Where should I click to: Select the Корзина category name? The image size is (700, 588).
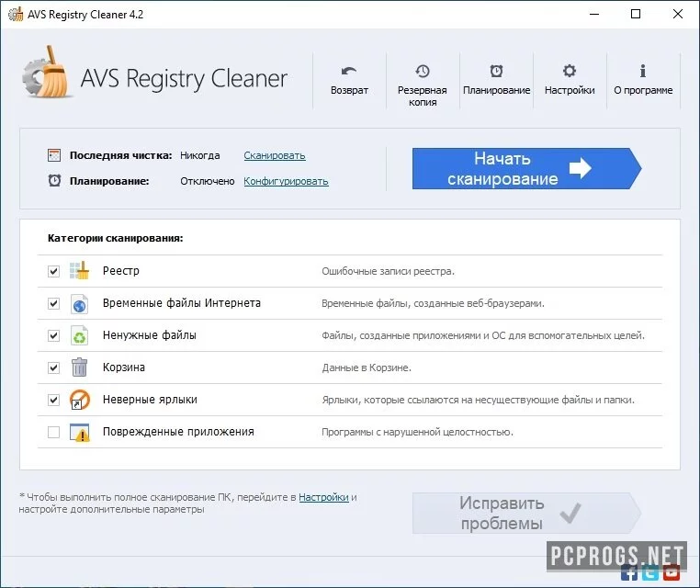click(x=124, y=367)
